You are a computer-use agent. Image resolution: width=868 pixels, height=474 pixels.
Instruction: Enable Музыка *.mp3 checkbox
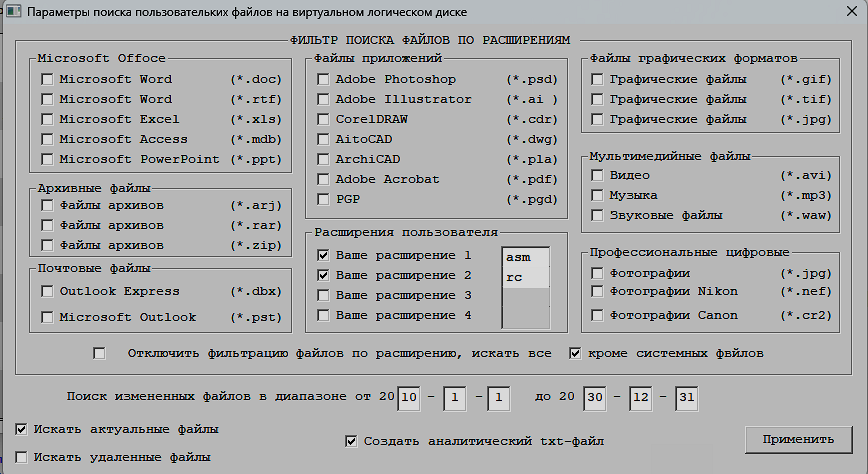tap(597, 195)
